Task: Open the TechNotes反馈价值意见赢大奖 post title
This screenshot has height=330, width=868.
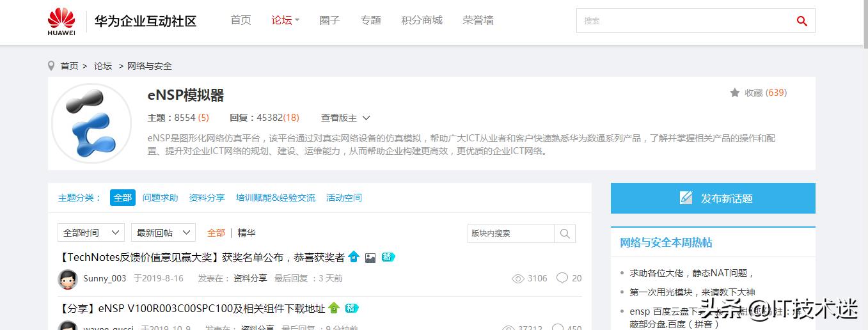Action: 201,257
